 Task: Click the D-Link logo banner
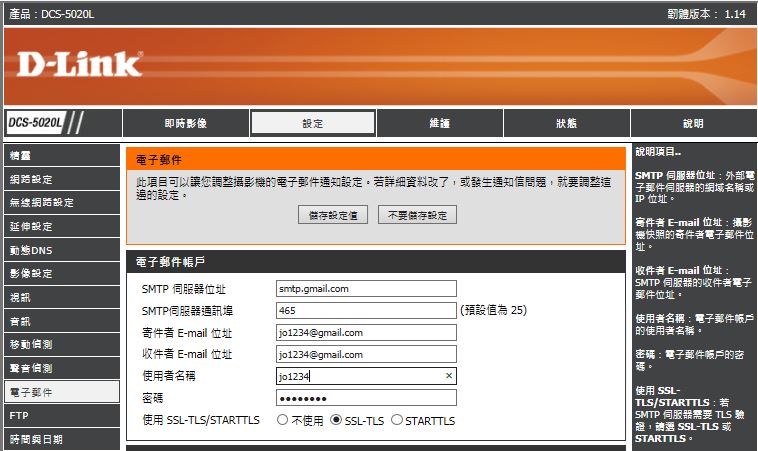(78, 64)
